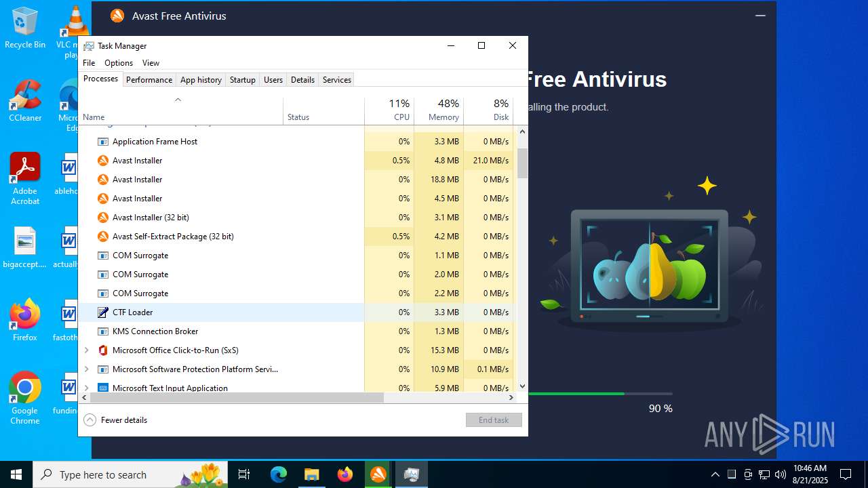Open the notification center icon
The width and height of the screenshot is (868, 488).
(x=846, y=474)
